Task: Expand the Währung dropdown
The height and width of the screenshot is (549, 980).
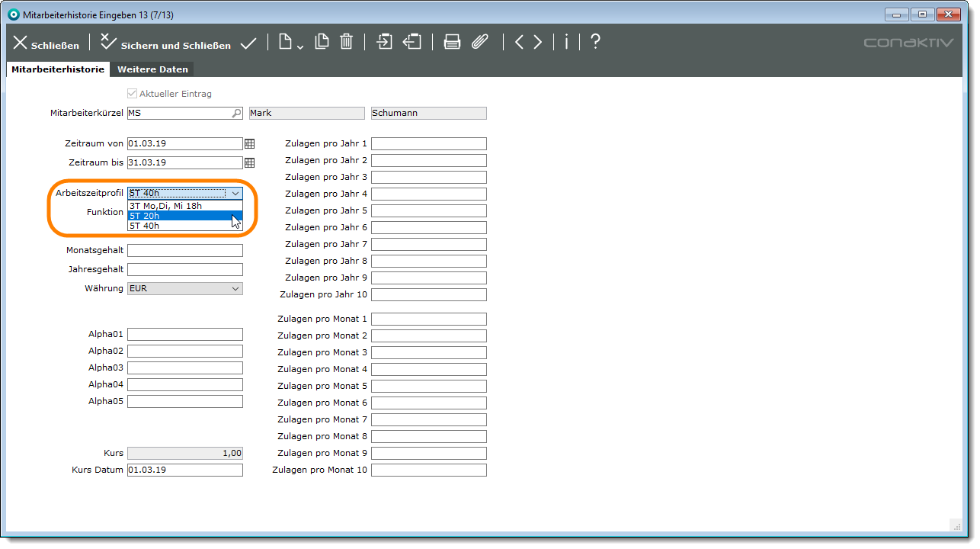Action: pos(235,289)
